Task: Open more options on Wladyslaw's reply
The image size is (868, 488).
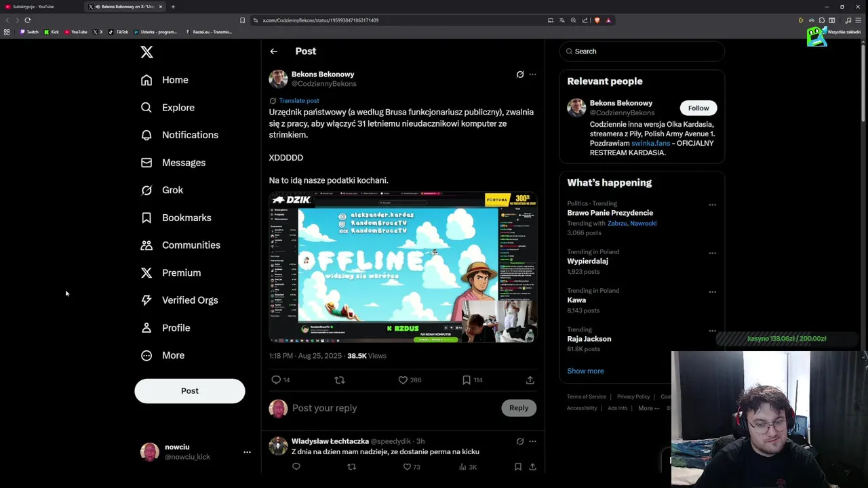Action: (x=532, y=441)
